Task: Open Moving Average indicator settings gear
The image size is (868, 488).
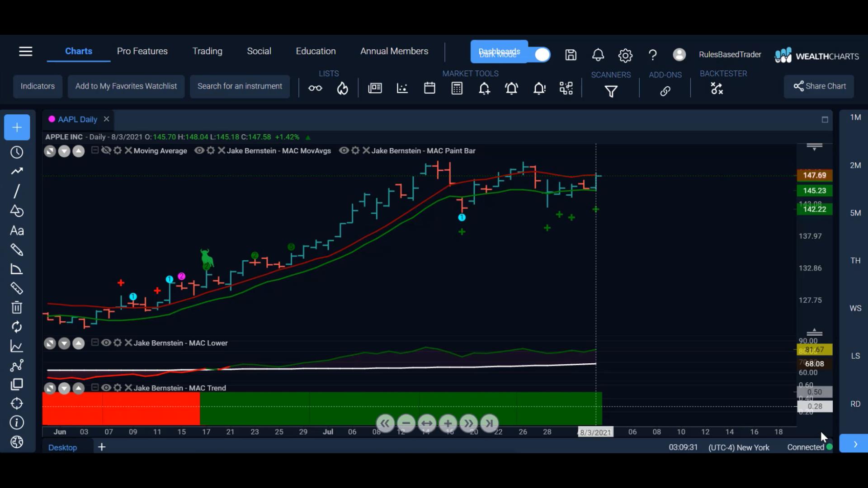Action: (x=118, y=150)
